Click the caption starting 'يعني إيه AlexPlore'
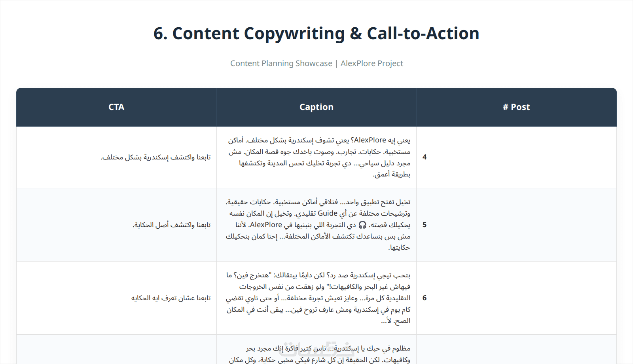This screenshot has height=364, width=633. click(319, 157)
